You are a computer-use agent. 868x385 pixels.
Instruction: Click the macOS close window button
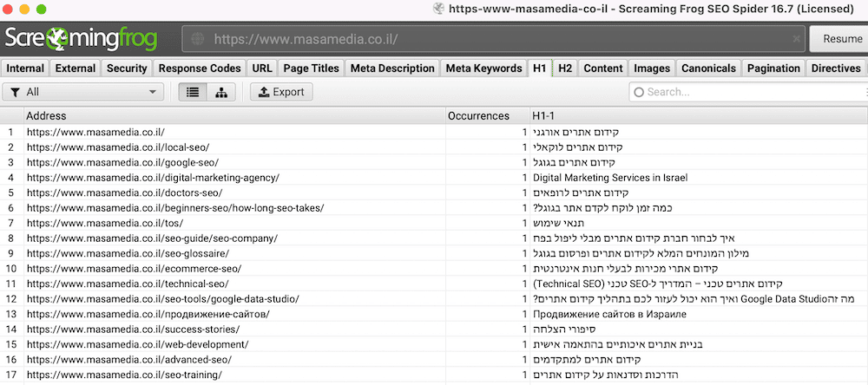[8, 9]
